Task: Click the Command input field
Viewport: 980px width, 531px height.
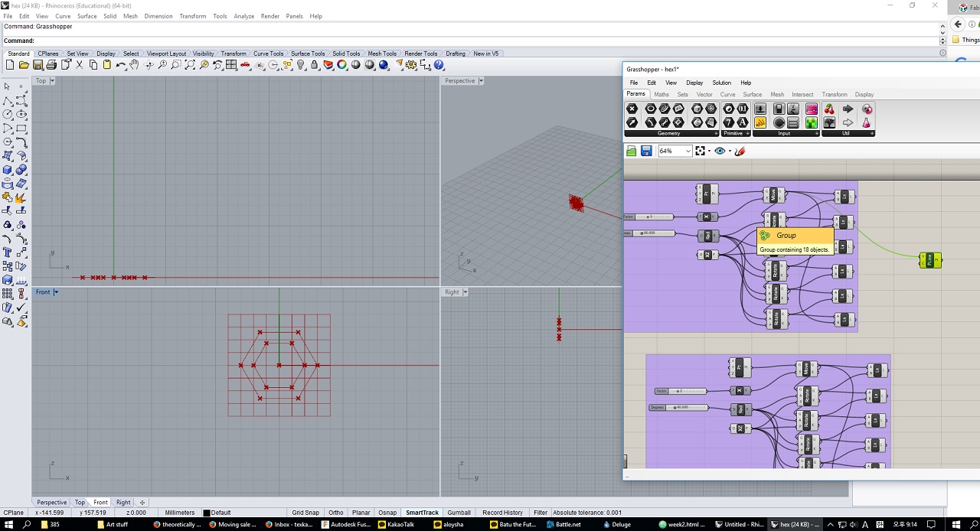Action: 471,41
